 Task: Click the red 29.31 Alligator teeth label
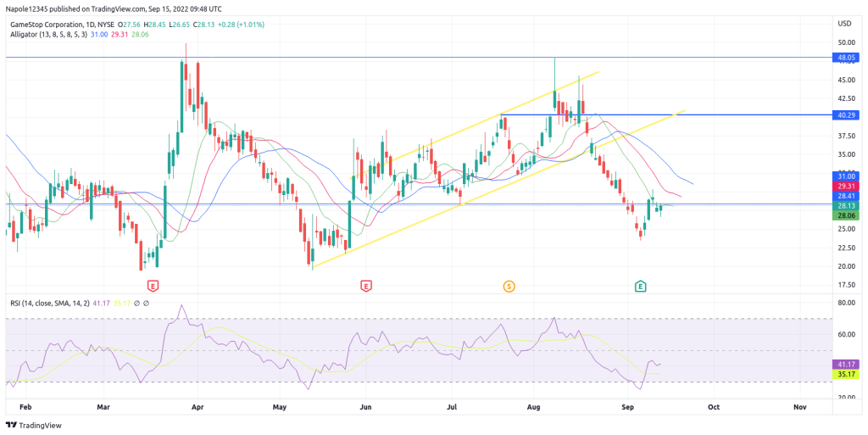(x=846, y=186)
